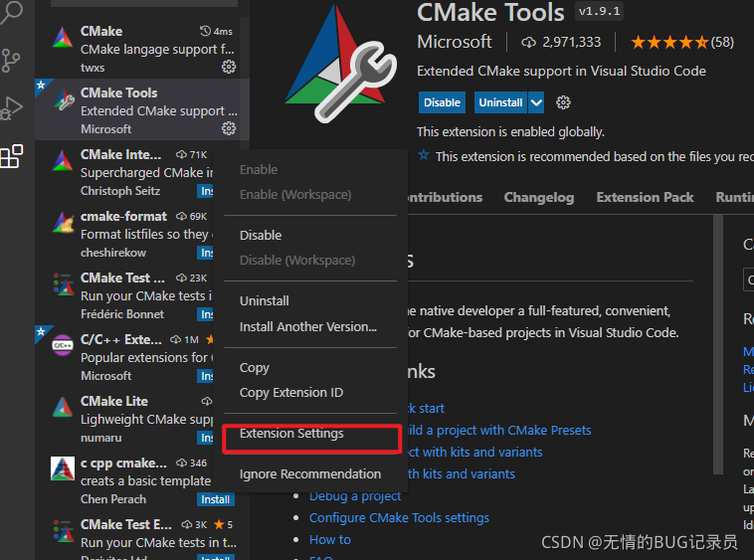Open the Debug a project link
This screenshot has width=754, height=560.
pyautogui.click(x=355, y=496)
